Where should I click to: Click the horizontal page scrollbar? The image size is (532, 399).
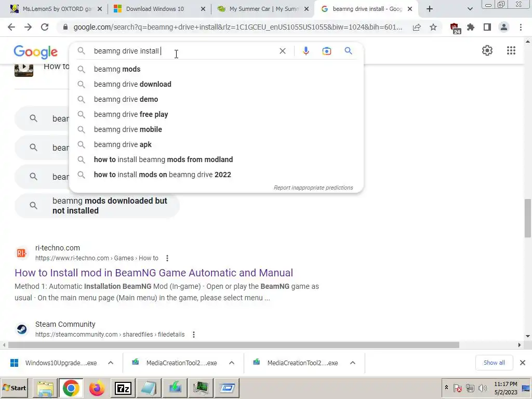click(233, 345)
